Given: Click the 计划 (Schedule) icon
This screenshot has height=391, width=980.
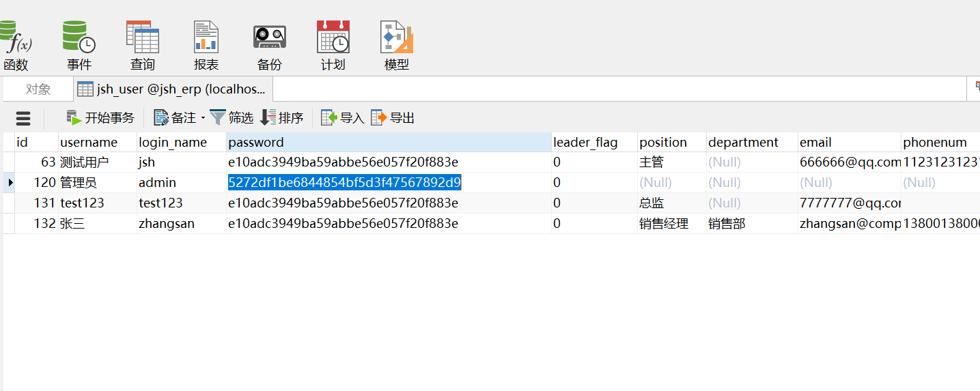Looking at the screenshot, I should 333,45.
